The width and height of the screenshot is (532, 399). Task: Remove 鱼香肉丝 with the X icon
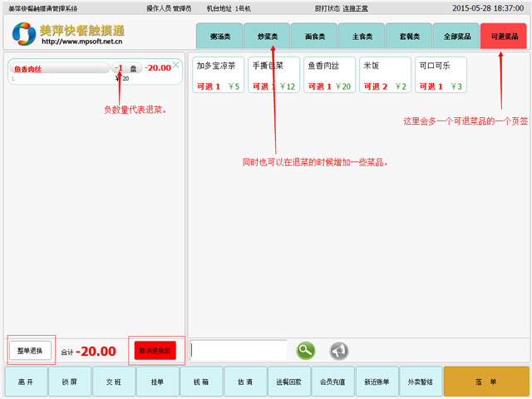click(x=175, y=64)
